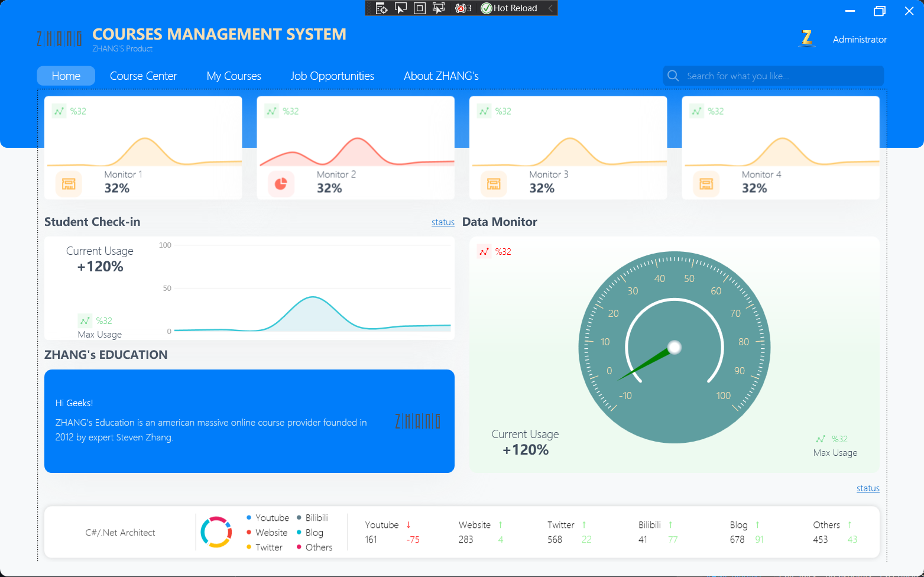
Task: Open the binding failures indicator showing 3
Action: pyautogui.click(x=463, y=8)
